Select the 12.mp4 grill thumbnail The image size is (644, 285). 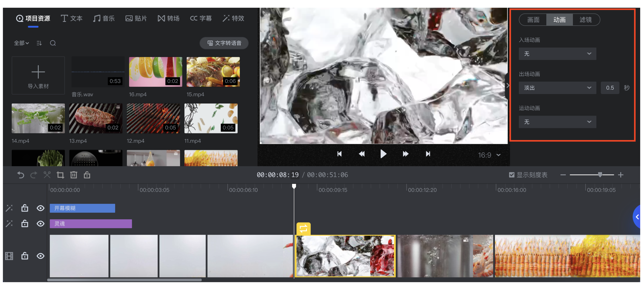[153, 118]
